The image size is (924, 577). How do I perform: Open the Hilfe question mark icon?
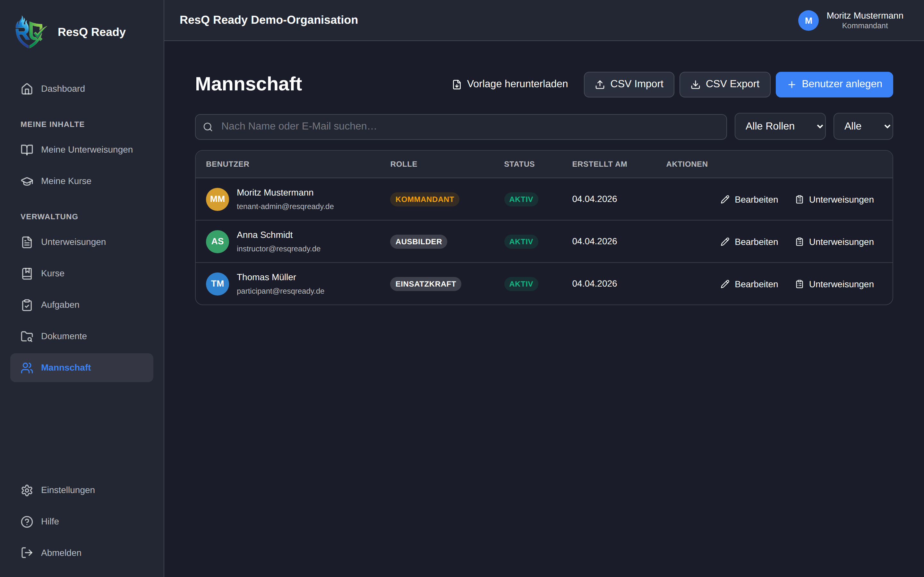(27, 521)
